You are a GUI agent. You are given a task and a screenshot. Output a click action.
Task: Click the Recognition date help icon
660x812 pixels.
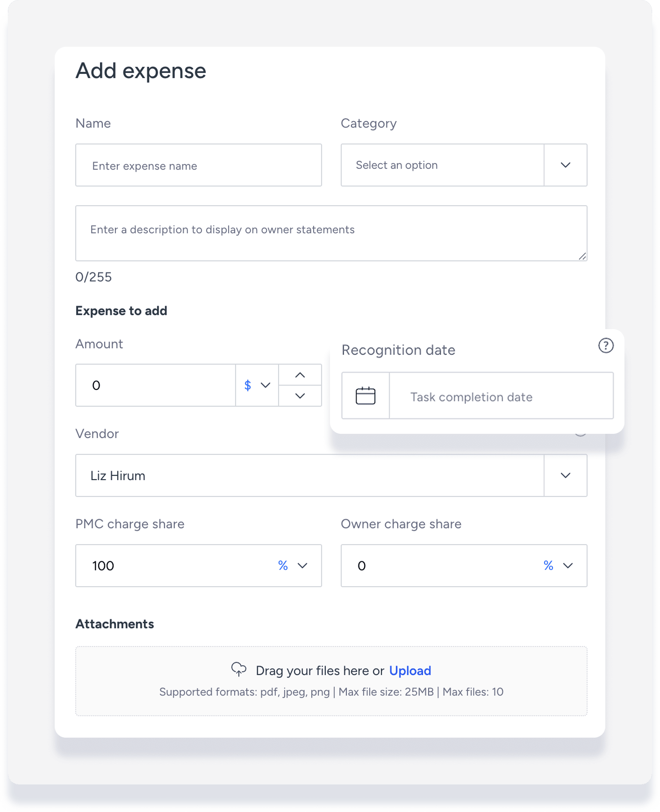[x=606, y=346]
